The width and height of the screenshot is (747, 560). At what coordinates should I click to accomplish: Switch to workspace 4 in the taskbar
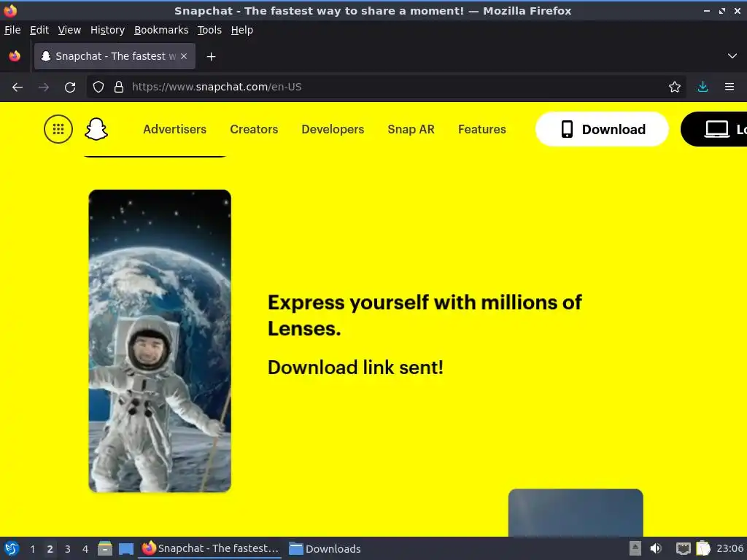tap(85, 549)
